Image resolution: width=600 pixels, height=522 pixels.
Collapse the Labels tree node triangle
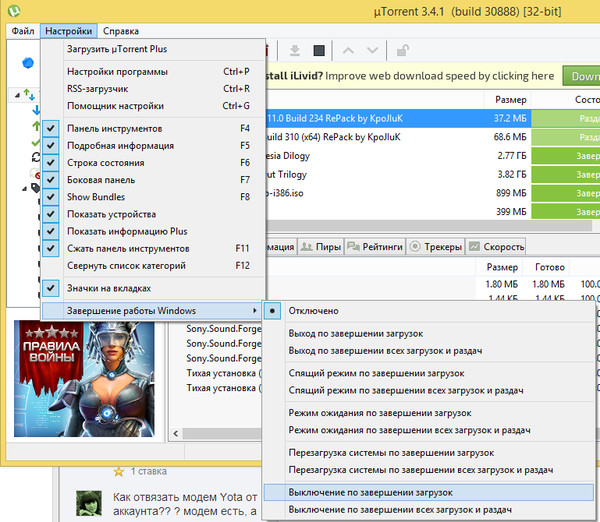tap(24, 188)
